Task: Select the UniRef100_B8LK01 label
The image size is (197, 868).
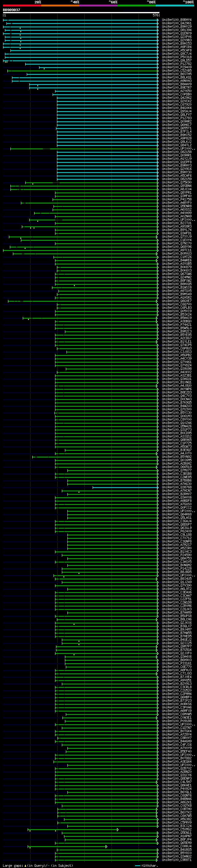Action: click(x=176, y=78)
